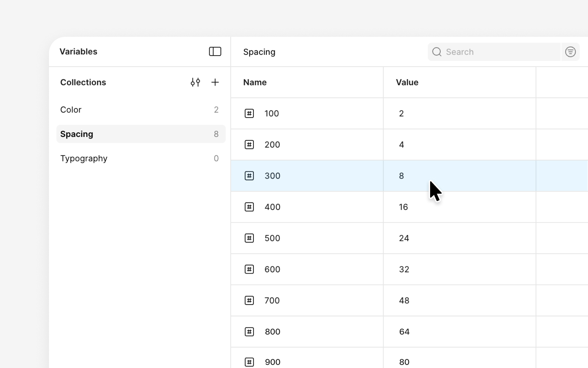Click the Name column header
The height and width of the screenshot is (368, 588).
click(255, 82)
